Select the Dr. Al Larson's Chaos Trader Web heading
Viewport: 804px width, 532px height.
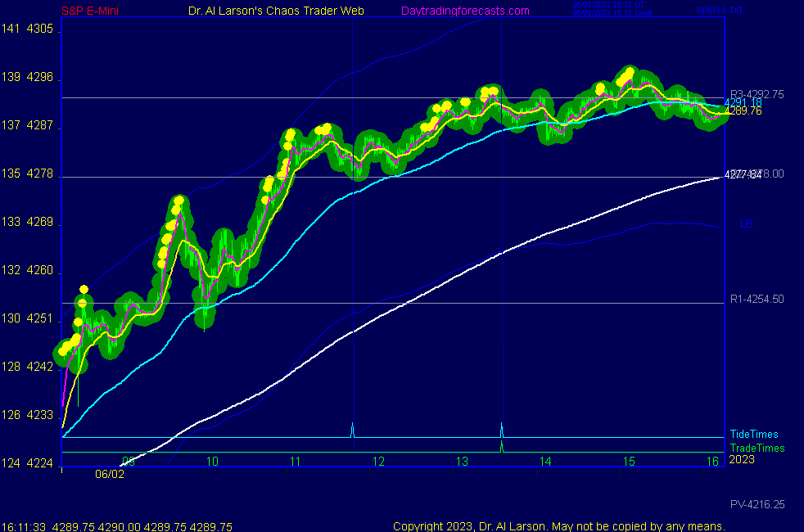277,11
